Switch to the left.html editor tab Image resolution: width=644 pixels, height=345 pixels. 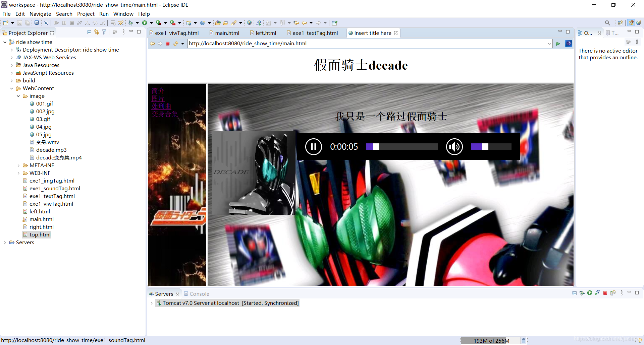(x=263, y=33)
